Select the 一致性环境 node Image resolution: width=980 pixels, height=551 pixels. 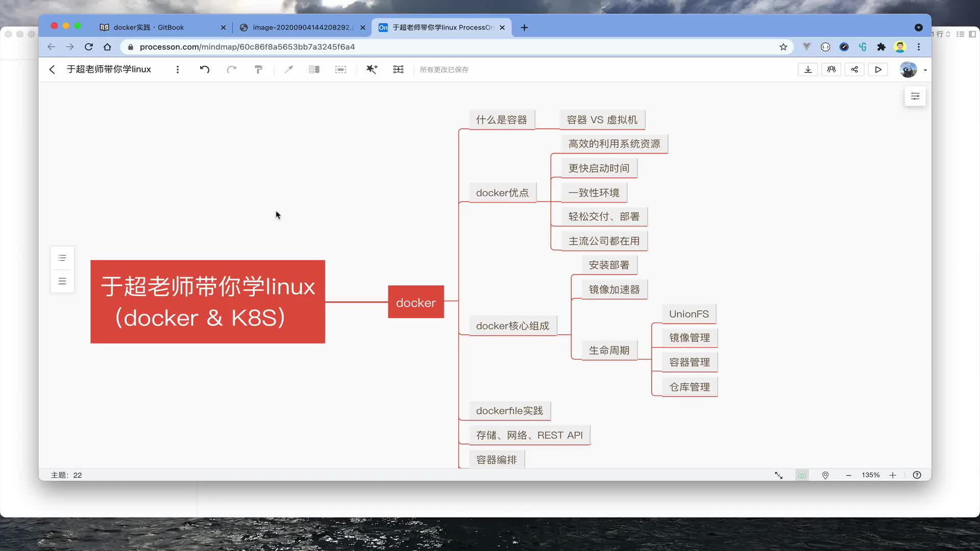pyautogui.click(x=594, y=193)
